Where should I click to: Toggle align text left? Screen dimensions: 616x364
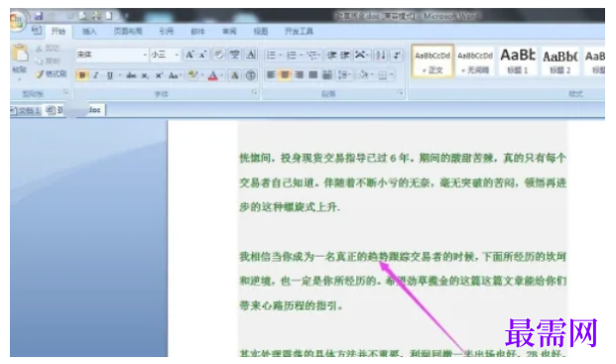[x=271, y=74]
